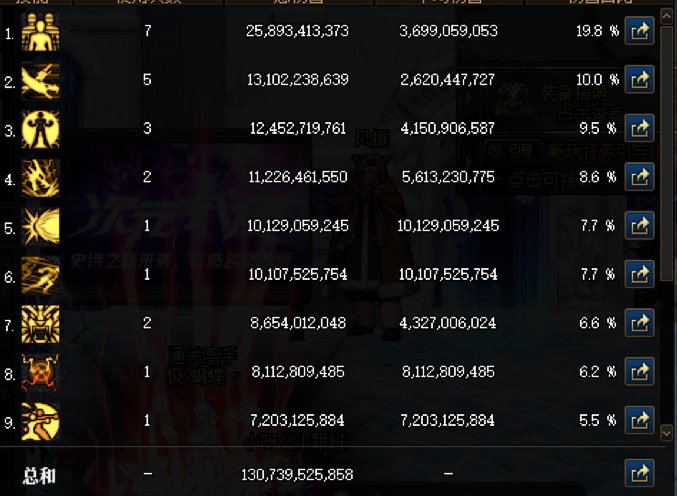Share the 10.0% damage skill row
Viewport: 677px width, 496px height.
click(639, 79)
